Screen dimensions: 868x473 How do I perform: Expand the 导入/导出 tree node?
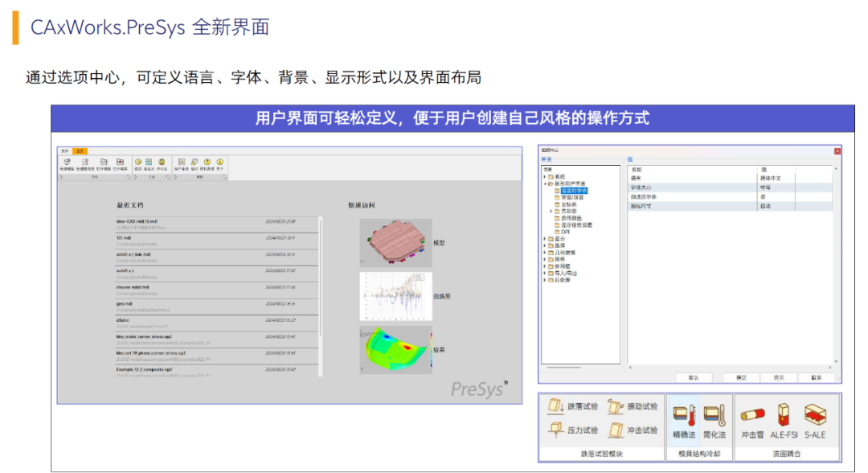pyautogui.click(x=545, y=273)
